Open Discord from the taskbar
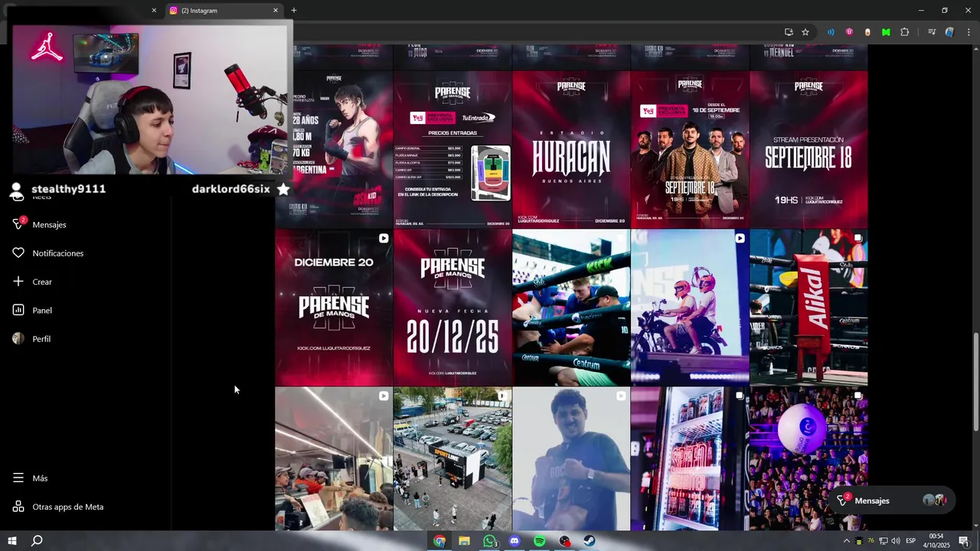This screenshot has height=551, width=980. [514, 541]
